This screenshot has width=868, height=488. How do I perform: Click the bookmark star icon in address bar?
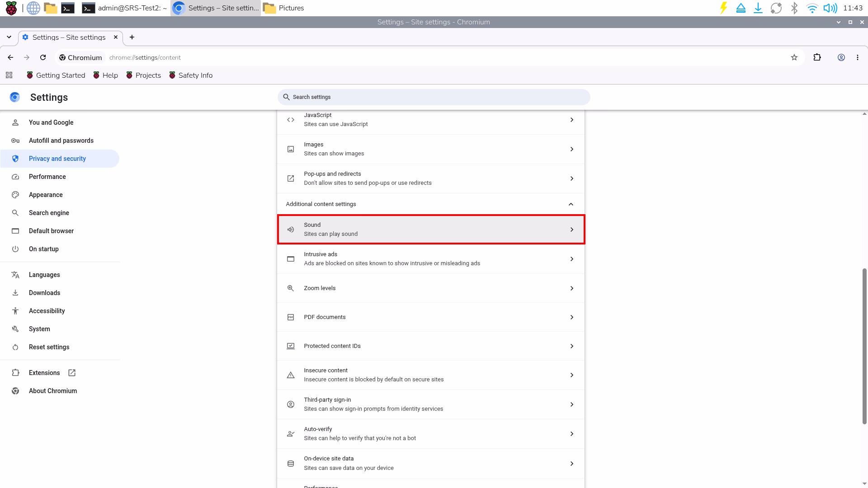(x=794, y=57)
